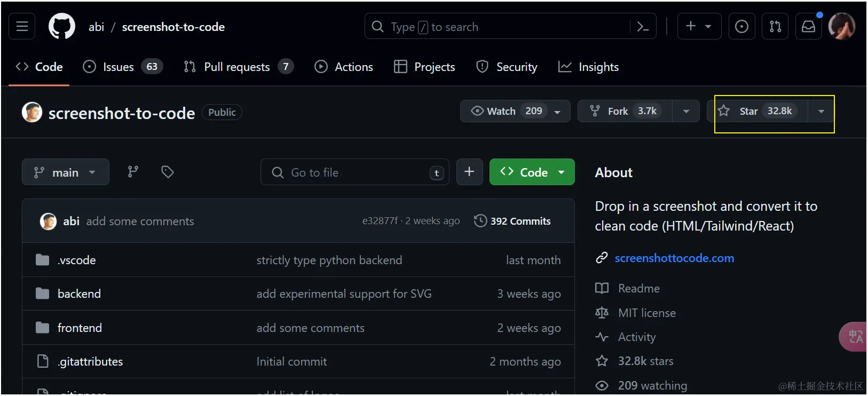Open the main branch selector dropdown

[65, 172]
